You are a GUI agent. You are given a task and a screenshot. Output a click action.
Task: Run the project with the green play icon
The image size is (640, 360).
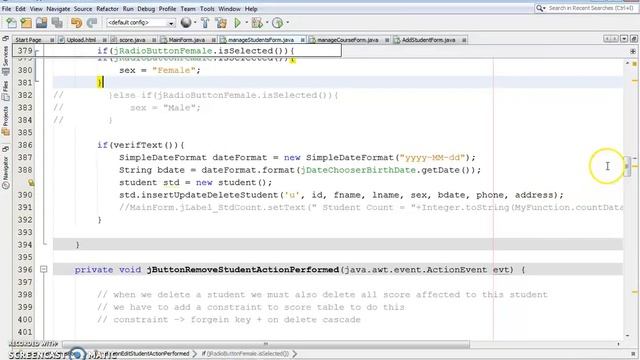(237, 23)
